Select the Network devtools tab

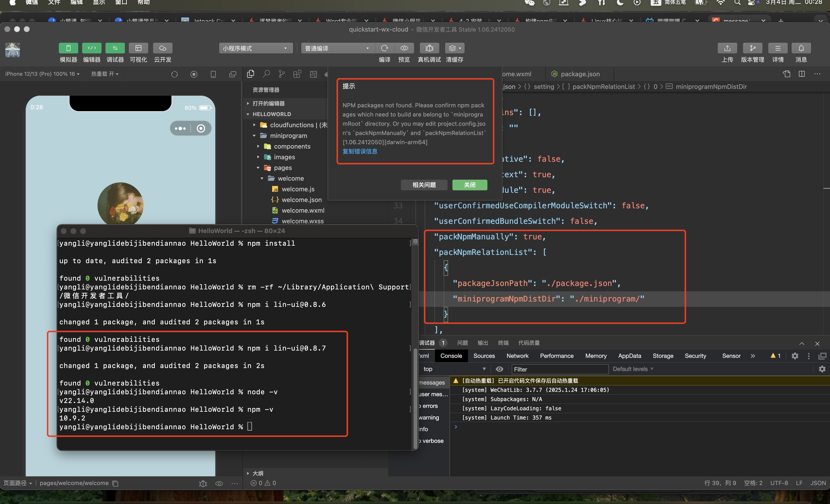[x=517, y=356]
